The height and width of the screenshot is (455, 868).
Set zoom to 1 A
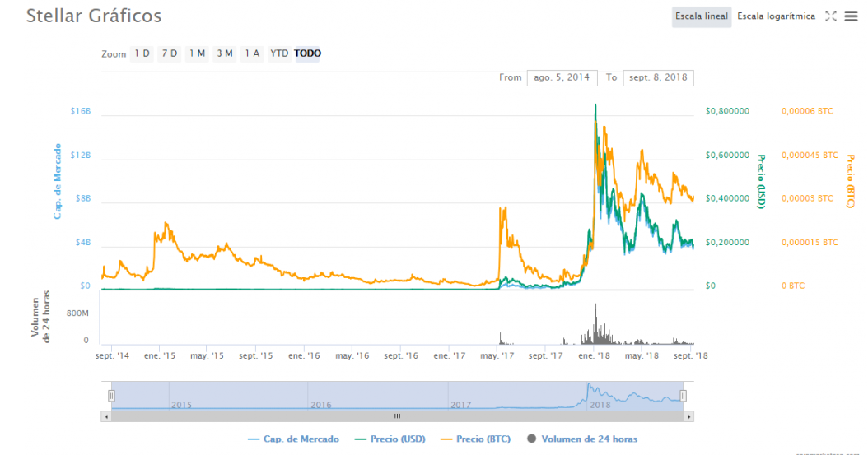[x=252, y=53]
